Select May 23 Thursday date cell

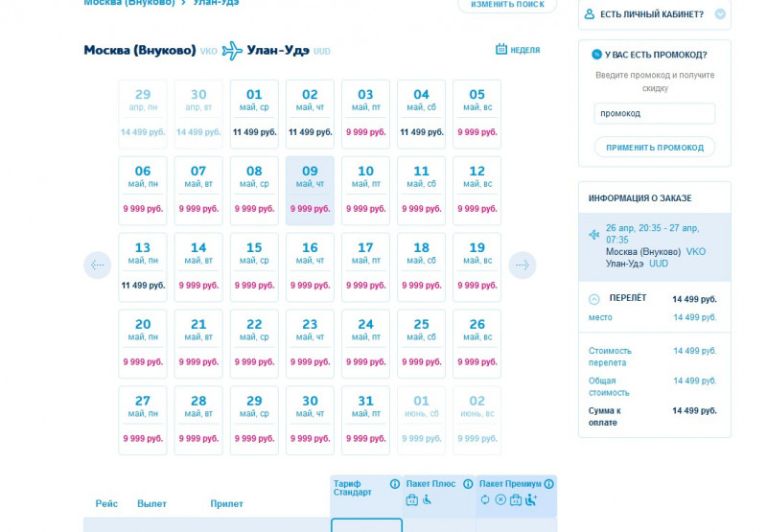pos(310,344)
